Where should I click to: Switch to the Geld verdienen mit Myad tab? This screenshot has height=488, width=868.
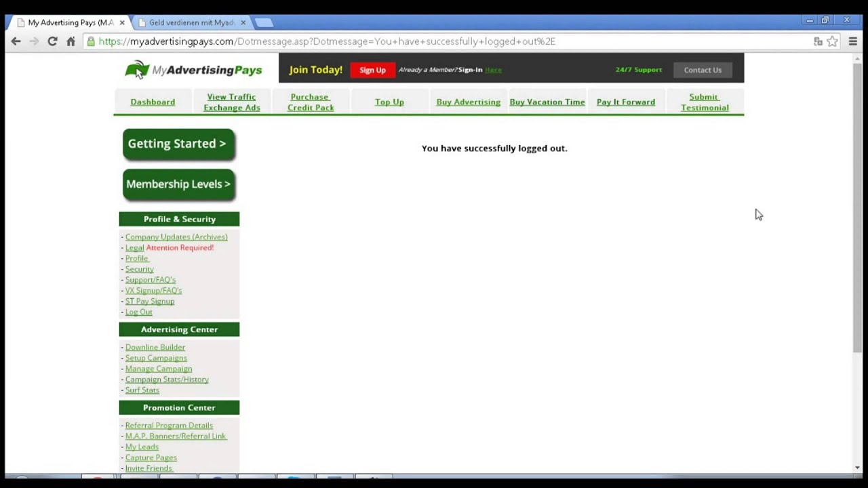tap(191, 22)
